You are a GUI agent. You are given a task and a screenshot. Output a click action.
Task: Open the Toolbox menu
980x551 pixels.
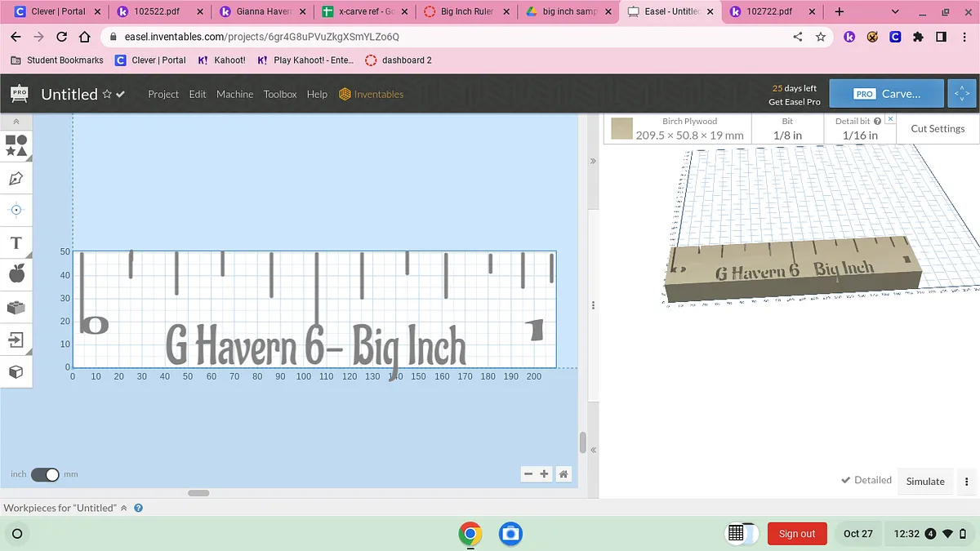coord(280,94)
